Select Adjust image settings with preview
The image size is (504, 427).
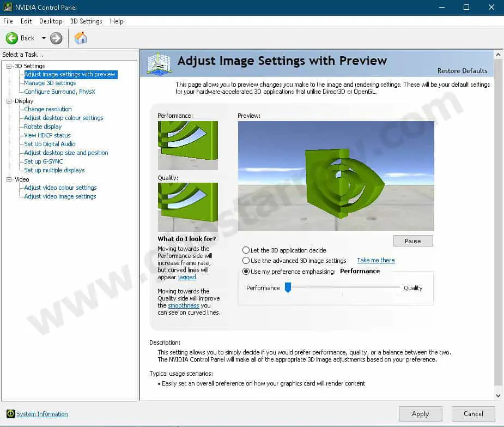coord(70,74)
